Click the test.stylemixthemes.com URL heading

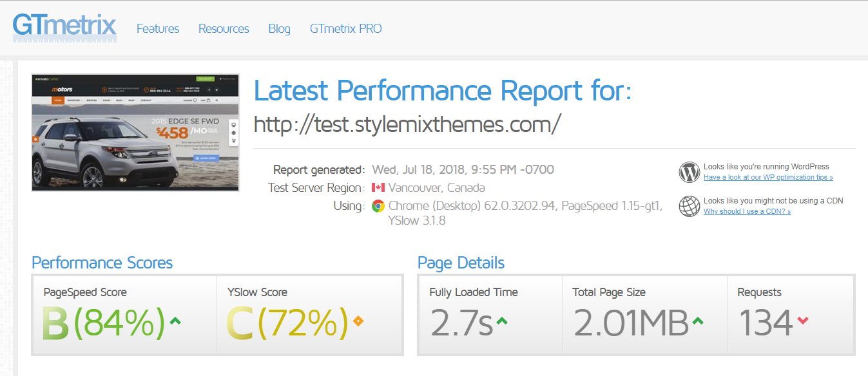click(407, 124)
